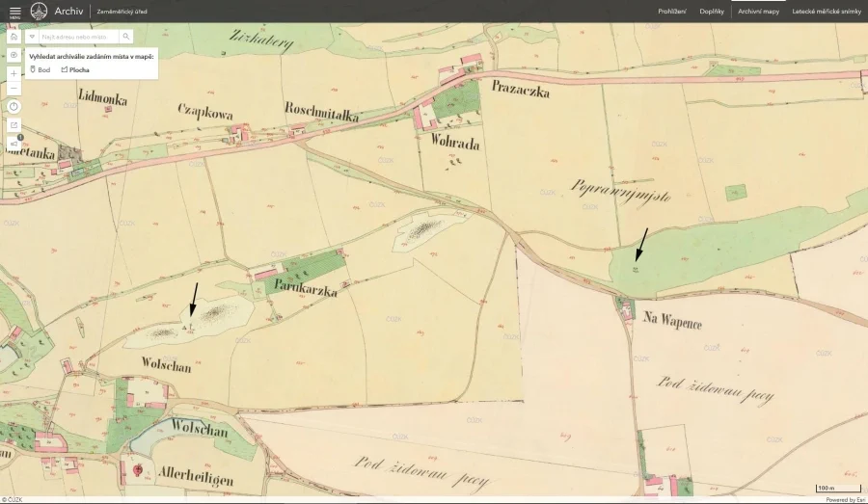This screenshot has width=868, height=504.
Task: Click the share/export link icon
Action: coord(14,125)
